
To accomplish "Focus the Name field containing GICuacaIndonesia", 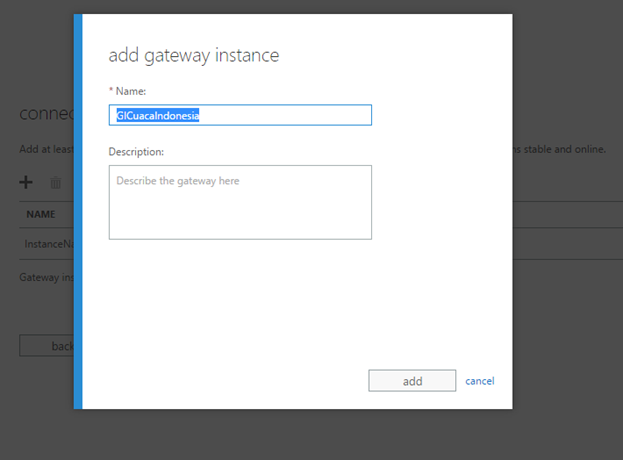I will pos(240,115).
